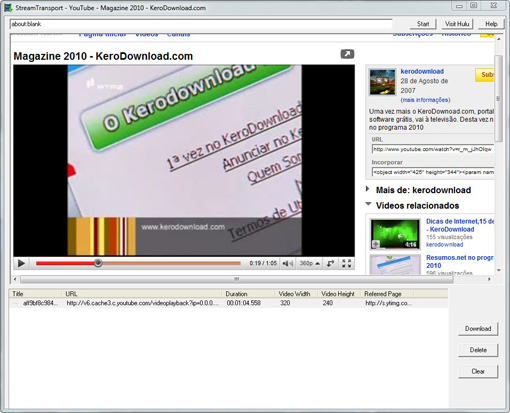Sort list by Video Width column header
The height and width of the screenshot is (413, 510).
pyautogui.click(x=296, y=294)
